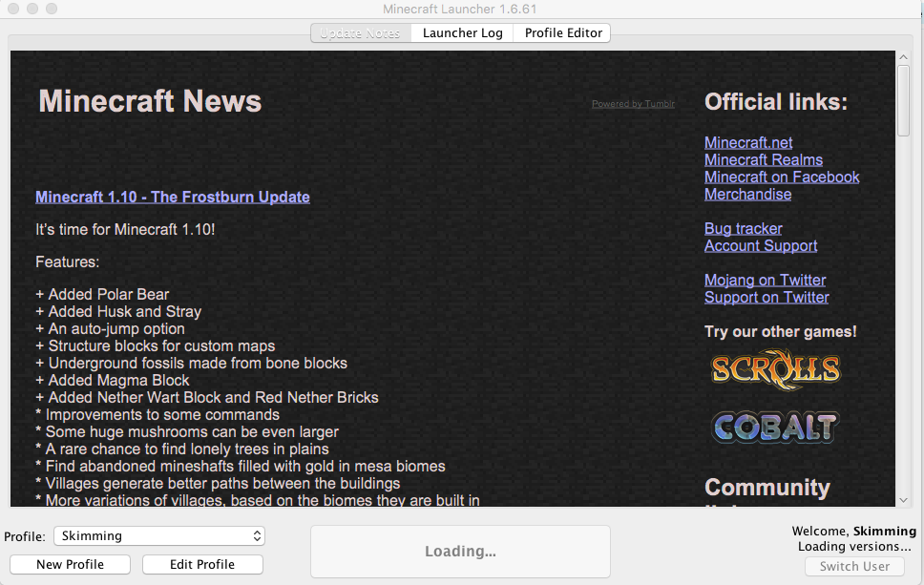Switch to the Launcher Log tab
This screenshot has height=585, width=924.
tap(463, 33)
